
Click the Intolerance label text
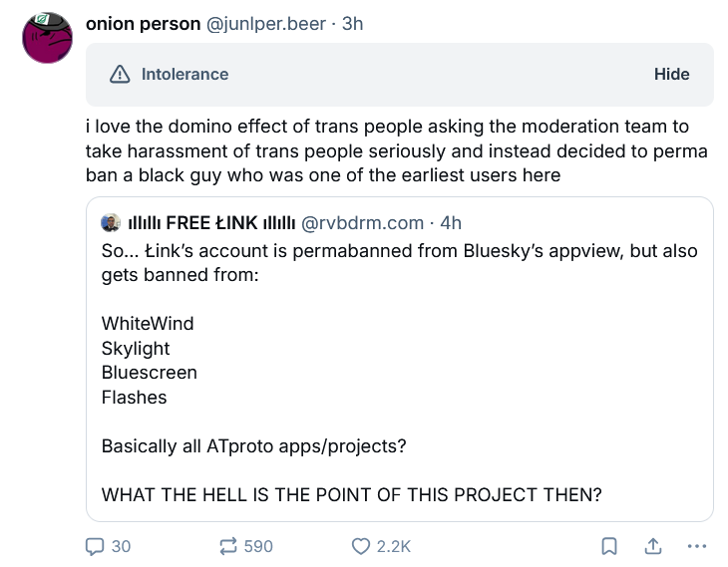point(184,75)
